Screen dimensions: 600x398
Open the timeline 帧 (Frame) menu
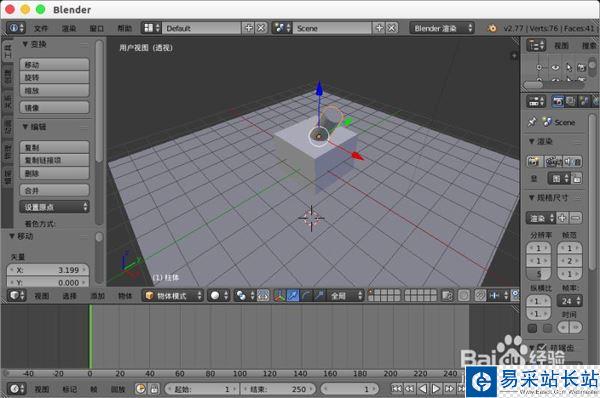(x=94, y=389)
